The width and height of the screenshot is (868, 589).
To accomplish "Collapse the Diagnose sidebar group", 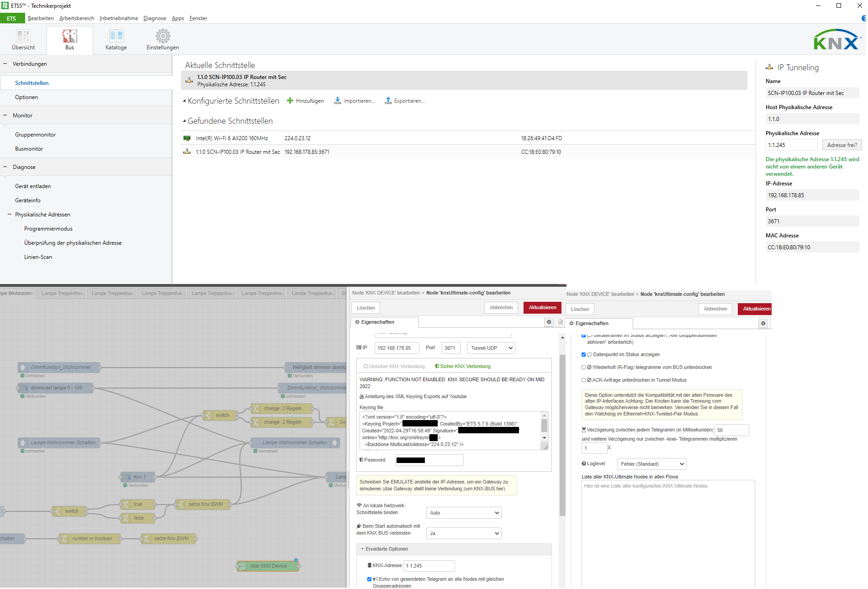I will [x=5, y=167].
